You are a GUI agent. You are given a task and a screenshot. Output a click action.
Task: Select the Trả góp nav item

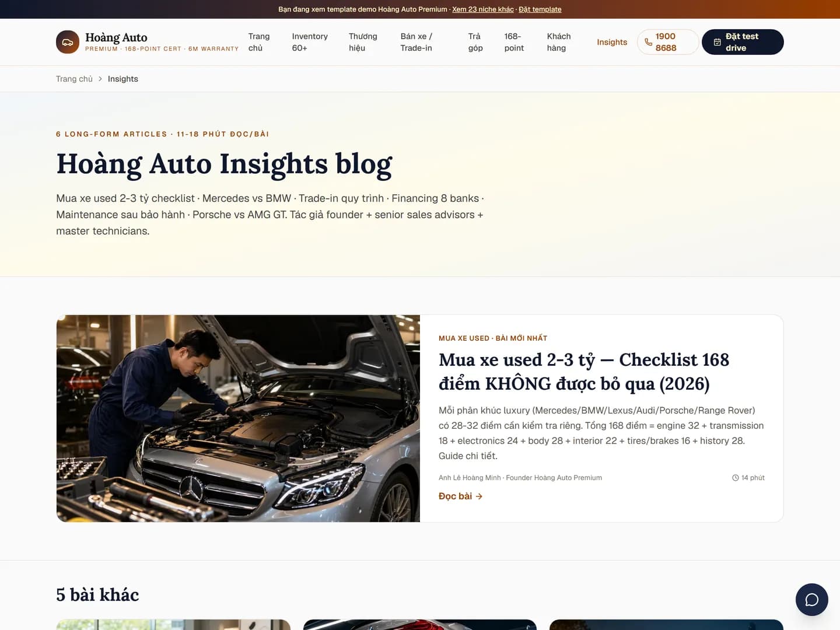tap(475, 42)
